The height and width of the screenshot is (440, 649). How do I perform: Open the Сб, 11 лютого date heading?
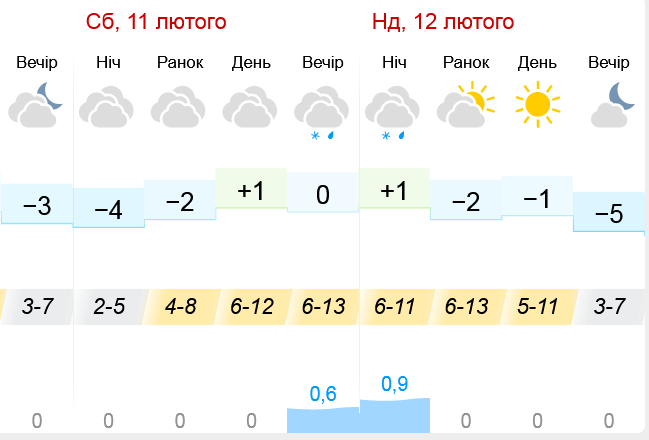click(156, 22)
